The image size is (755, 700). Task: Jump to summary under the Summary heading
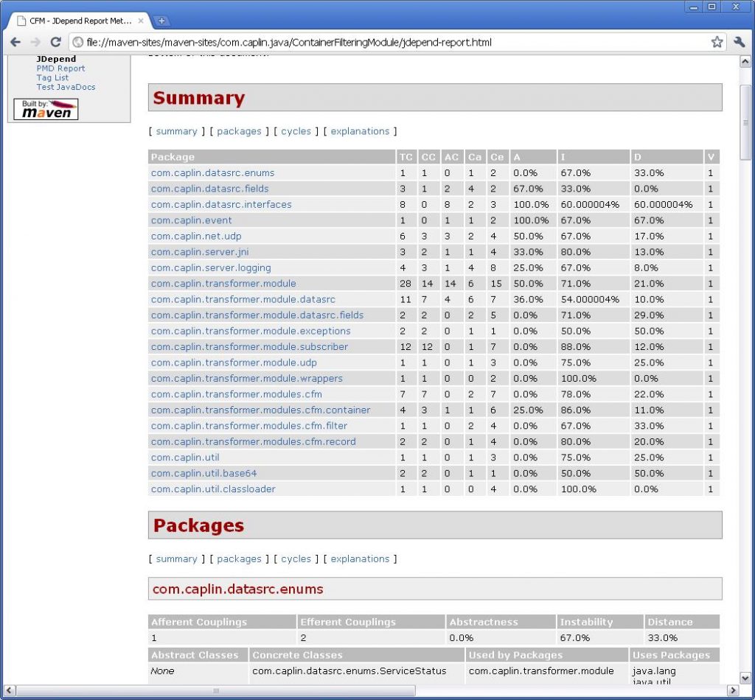[177, 131]
